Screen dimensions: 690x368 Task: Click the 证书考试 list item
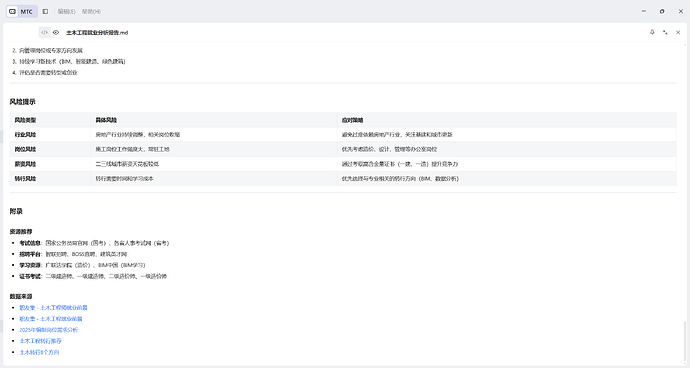click(93, 276)
